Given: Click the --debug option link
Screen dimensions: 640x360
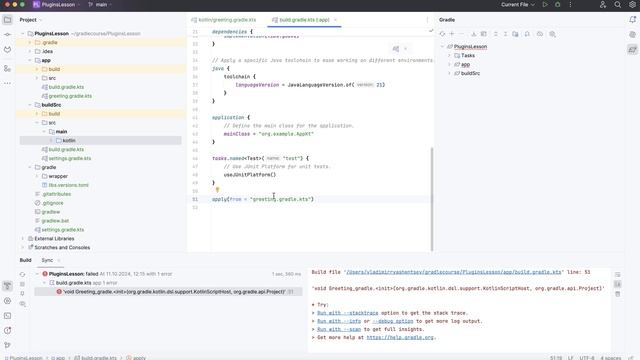Looking at the screenshot, I should click(x=393, y=321).
